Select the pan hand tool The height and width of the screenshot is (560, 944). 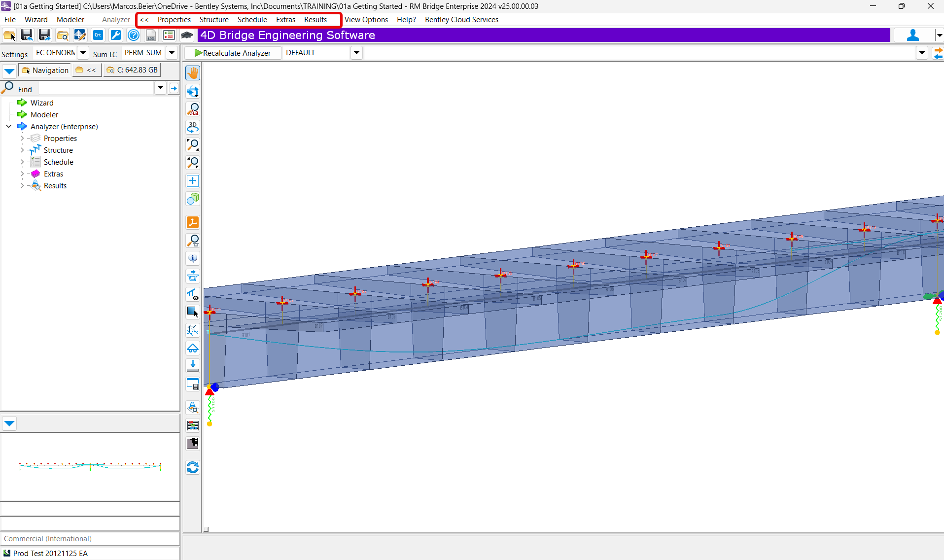coord(193,73)
